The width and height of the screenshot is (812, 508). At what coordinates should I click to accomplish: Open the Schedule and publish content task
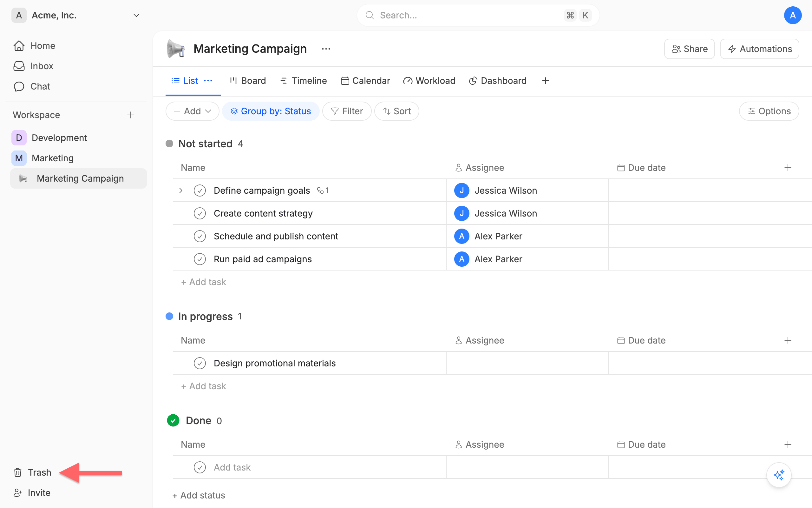point(276,236)
